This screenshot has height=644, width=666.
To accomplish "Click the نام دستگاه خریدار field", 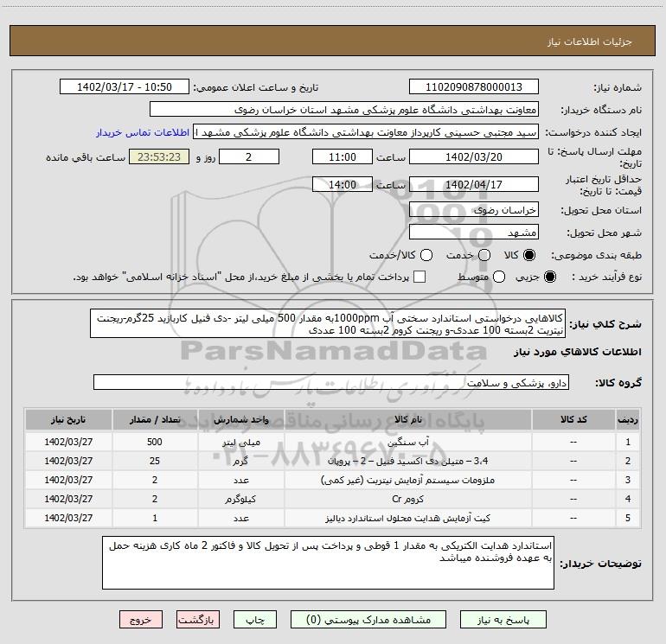I will pos(344,109).
